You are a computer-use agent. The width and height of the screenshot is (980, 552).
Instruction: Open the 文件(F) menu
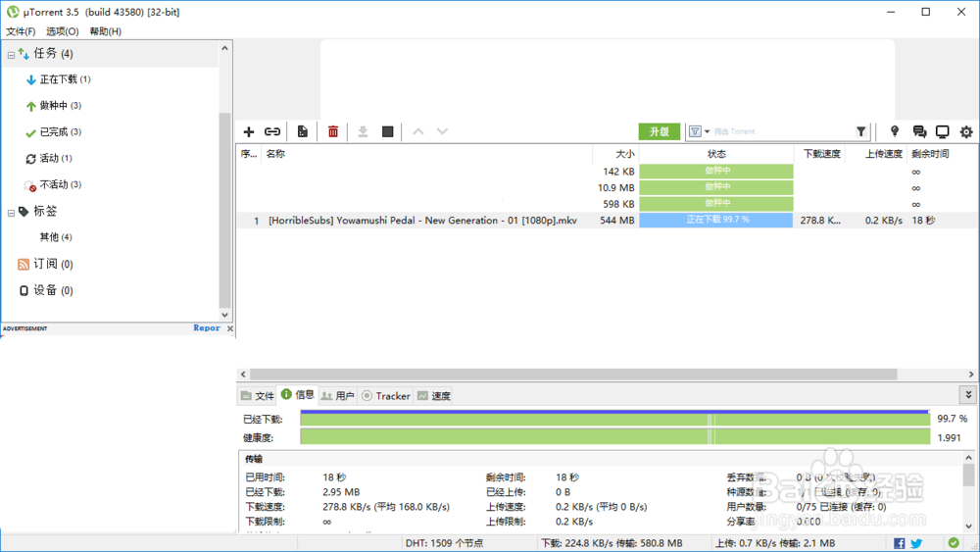tap(21, 31)
